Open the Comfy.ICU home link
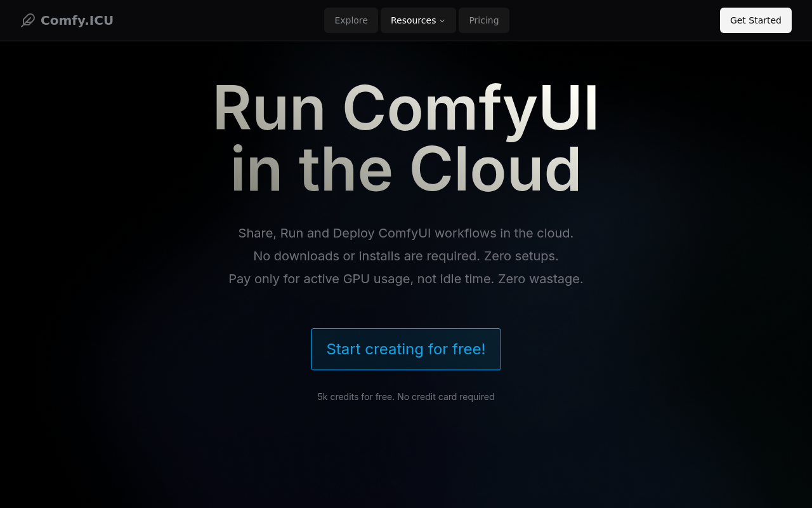812x508 pixels. point(77,20)
